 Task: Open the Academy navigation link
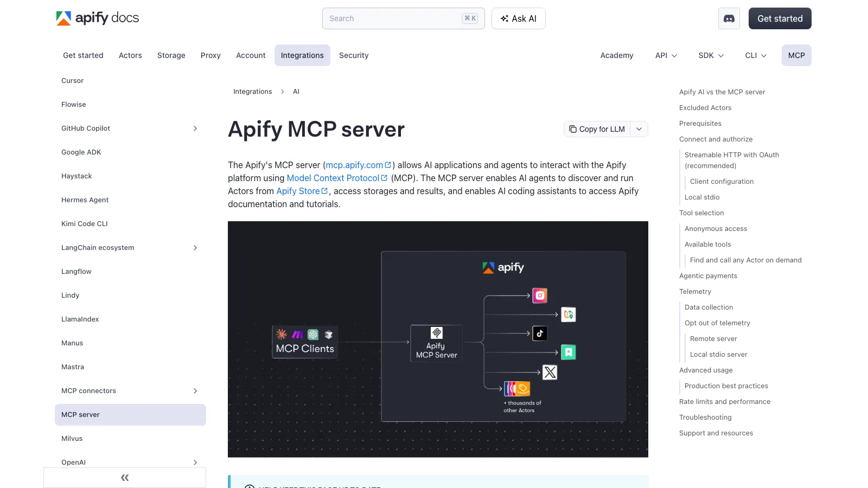tap(617, 55)
